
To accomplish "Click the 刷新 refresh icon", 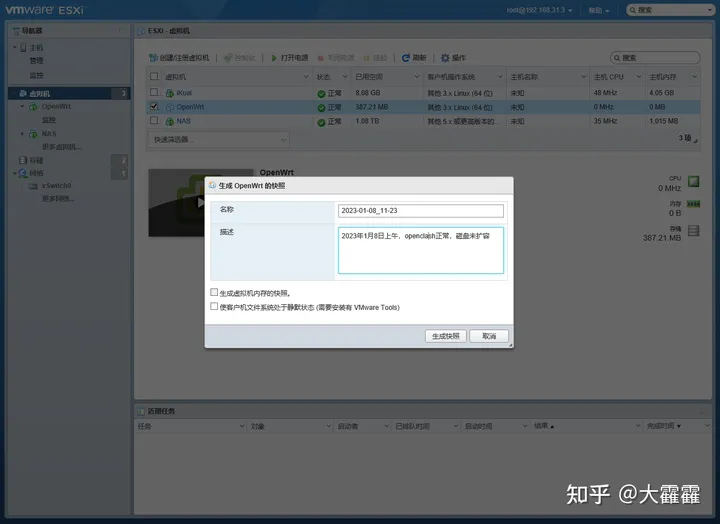I will coord(406,58).
